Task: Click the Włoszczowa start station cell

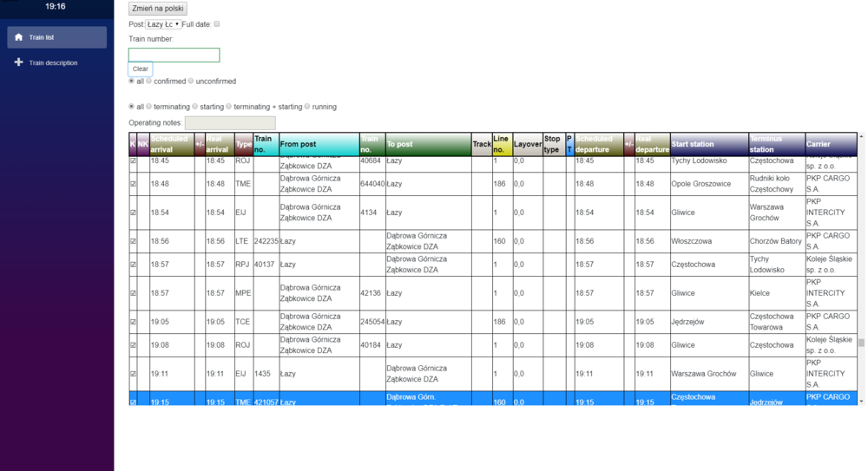Action: point(709,241)
